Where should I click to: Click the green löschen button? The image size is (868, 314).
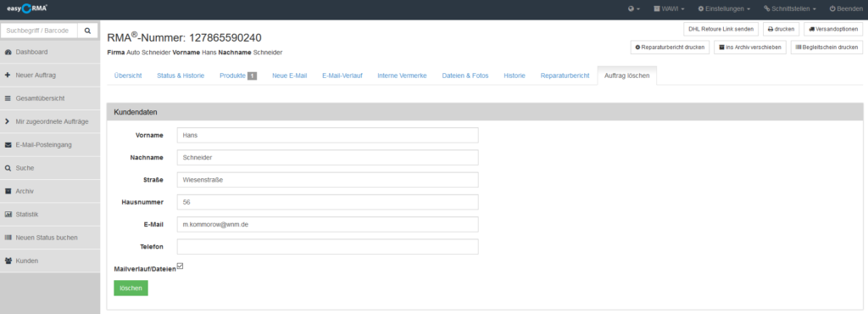click(131, 288)
